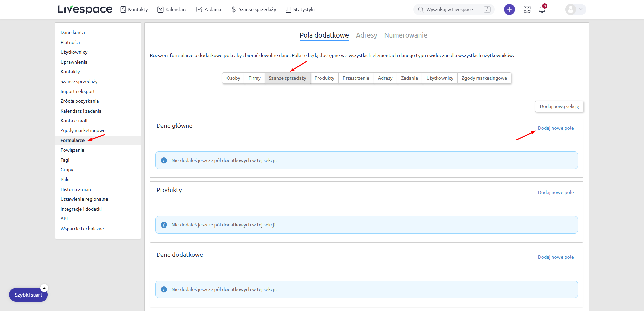The width and height of the screenshot is (644, 311).
Task: Select the Firmy form type
Action: tap(255, 78)
